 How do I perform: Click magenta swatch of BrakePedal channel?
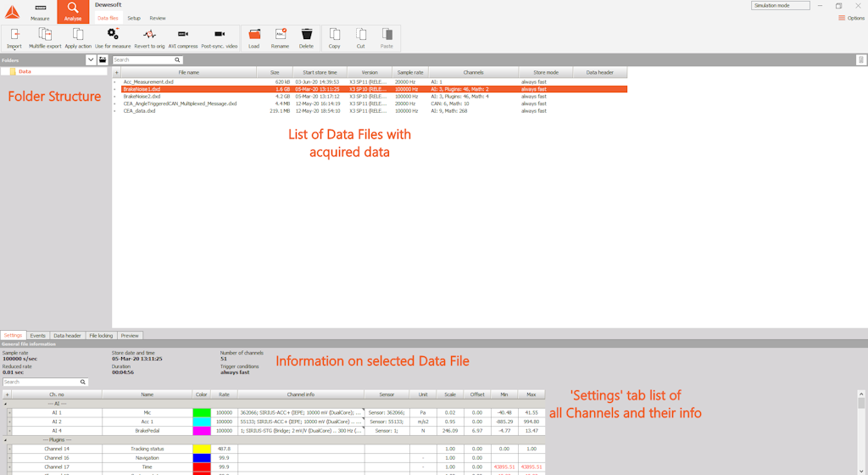[202, 431]
